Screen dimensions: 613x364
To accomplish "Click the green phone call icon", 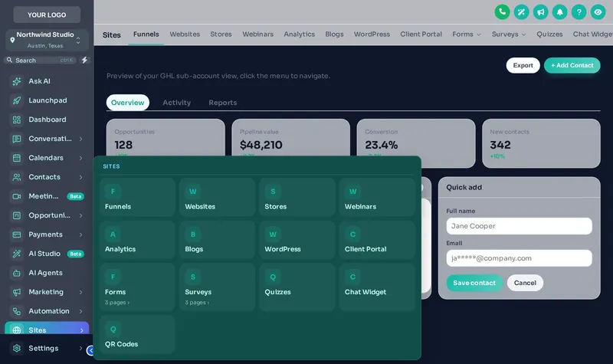I will coord(502,12).
